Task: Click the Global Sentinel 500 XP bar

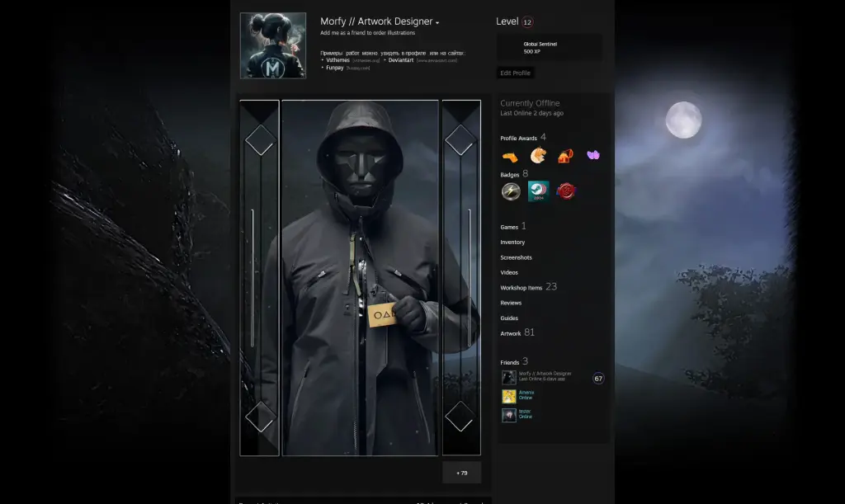Action: (551, 47)
